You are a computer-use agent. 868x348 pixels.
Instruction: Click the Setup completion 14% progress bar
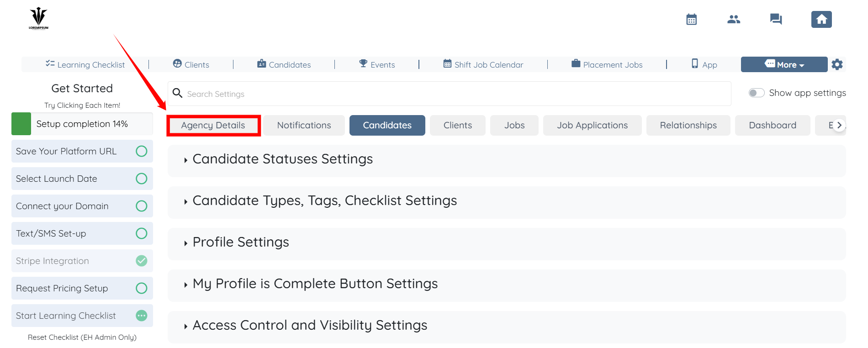[82, 124]
